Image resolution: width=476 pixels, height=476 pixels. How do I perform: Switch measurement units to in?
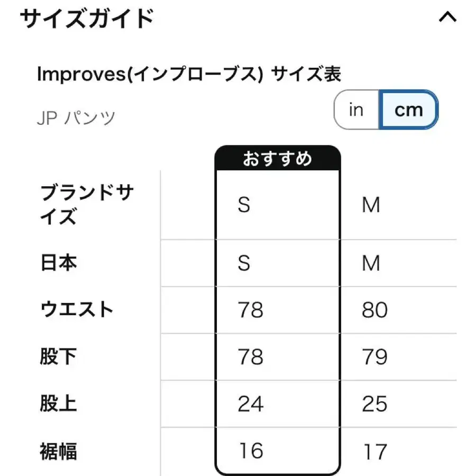click(x=355, y=109)
